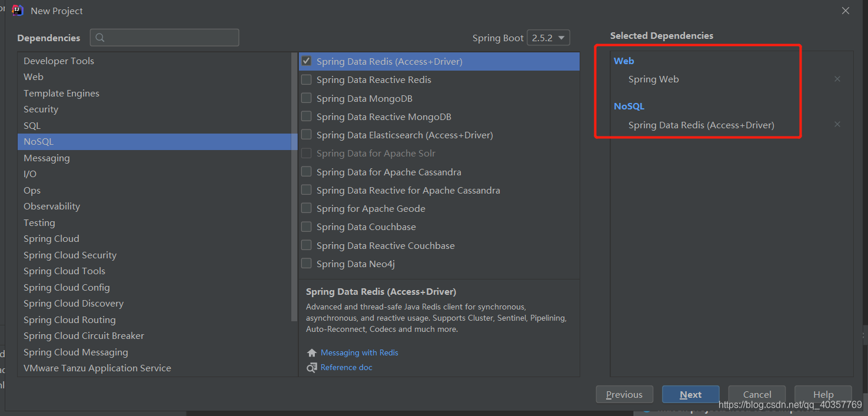Uncheck Spring Data Redis (Access+Driver)

307,61
